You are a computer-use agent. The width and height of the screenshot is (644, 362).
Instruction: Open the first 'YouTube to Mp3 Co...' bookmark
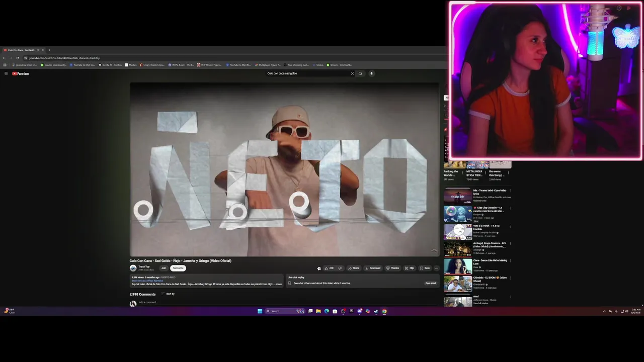[83, 65]
